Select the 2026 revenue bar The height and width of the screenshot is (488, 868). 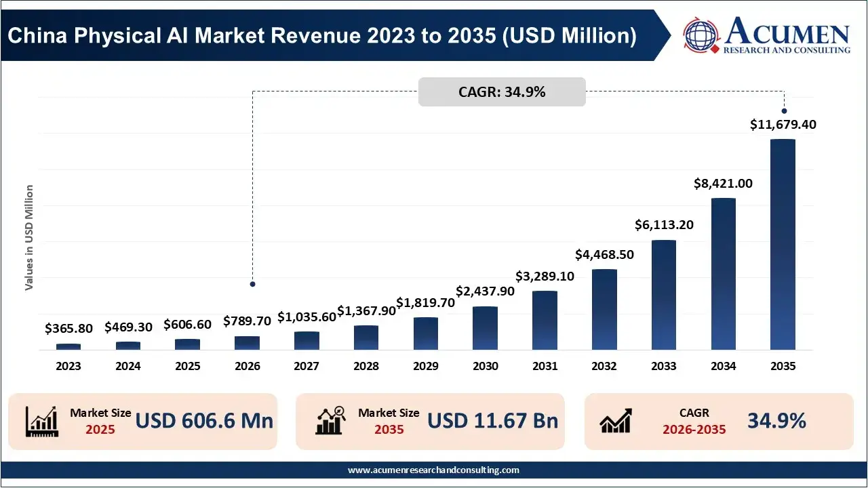pos(247,343)
